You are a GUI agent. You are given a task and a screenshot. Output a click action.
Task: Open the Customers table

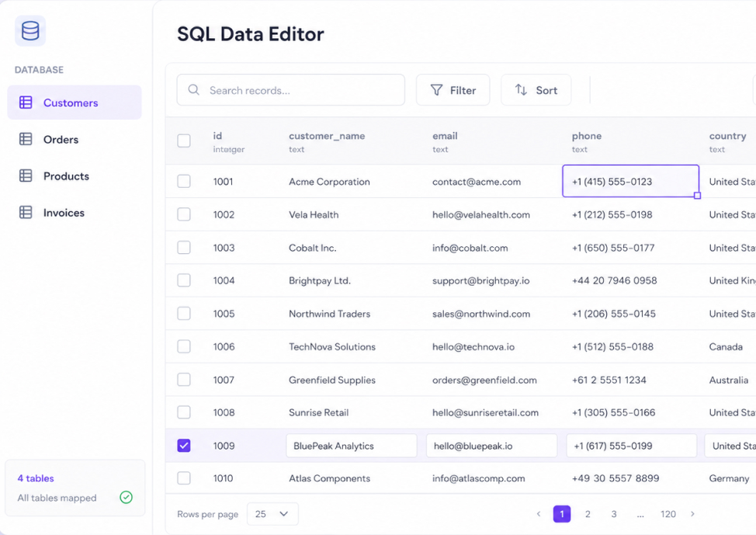pos(75,102)
